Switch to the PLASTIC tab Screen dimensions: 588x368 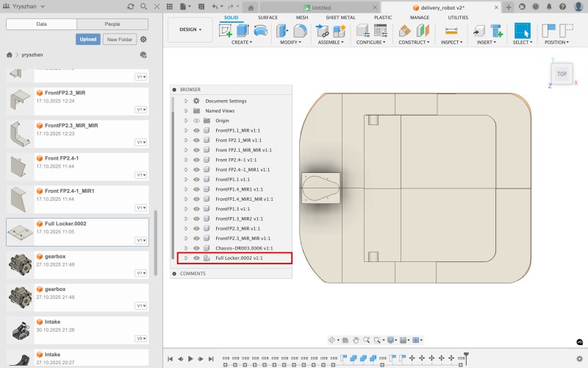tap(383, 17)
